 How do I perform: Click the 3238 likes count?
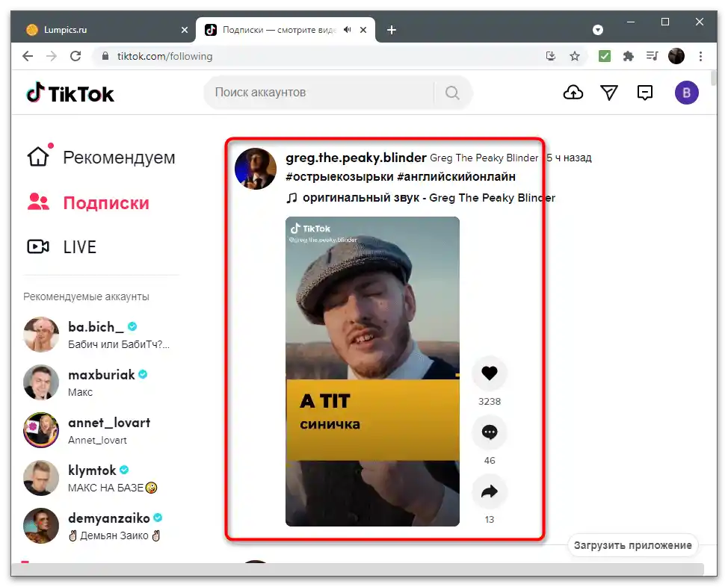click(490, 401)
